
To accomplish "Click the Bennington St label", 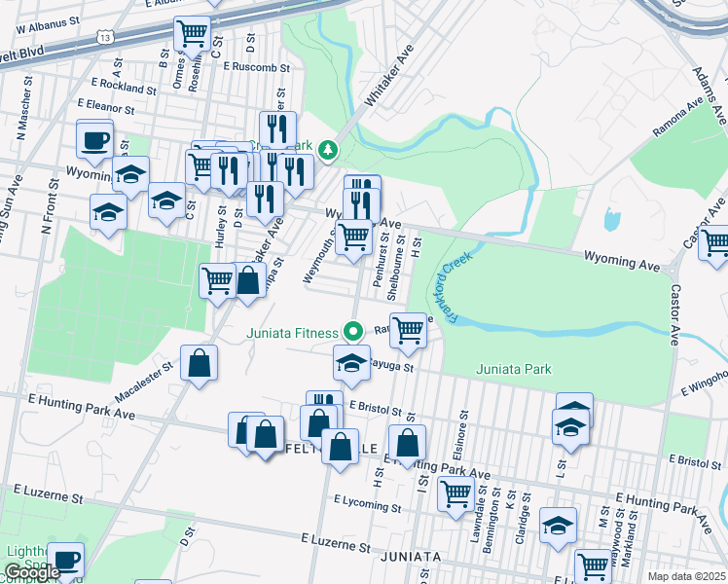I will 491,521.
